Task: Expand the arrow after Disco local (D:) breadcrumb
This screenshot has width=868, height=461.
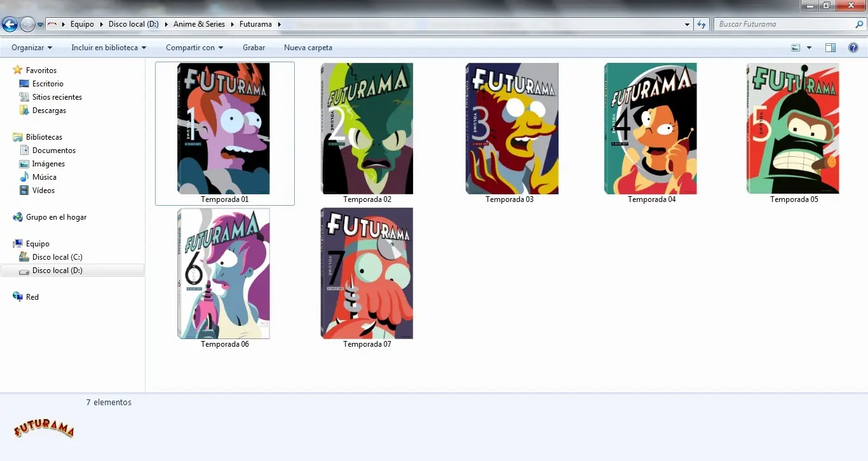Action: [x=165, y=24]
